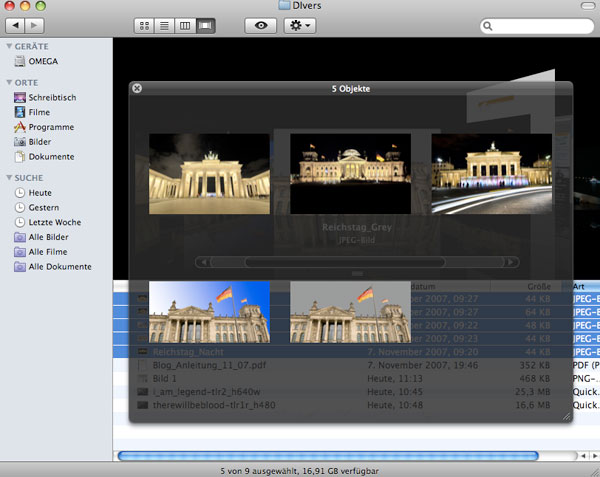Go back with the left arrow button
600x477 pixels.
[15, 26]
